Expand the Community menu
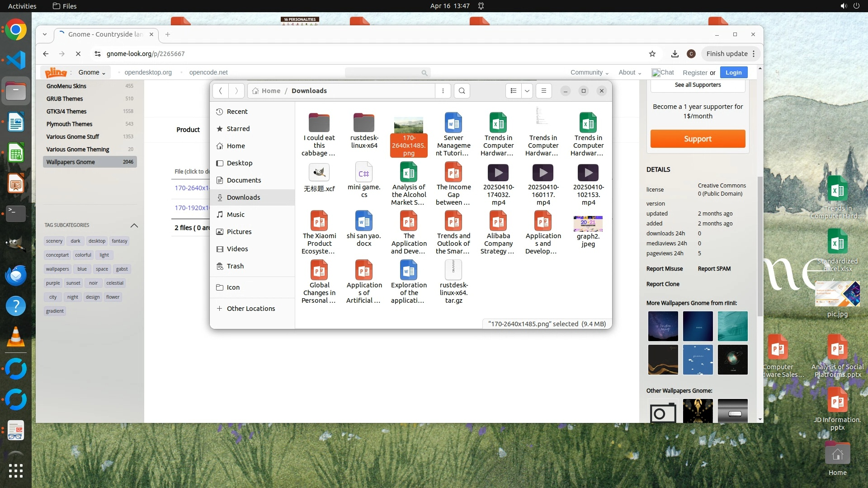The height and width of the screenshot is (488, 868). coord(589,72)
